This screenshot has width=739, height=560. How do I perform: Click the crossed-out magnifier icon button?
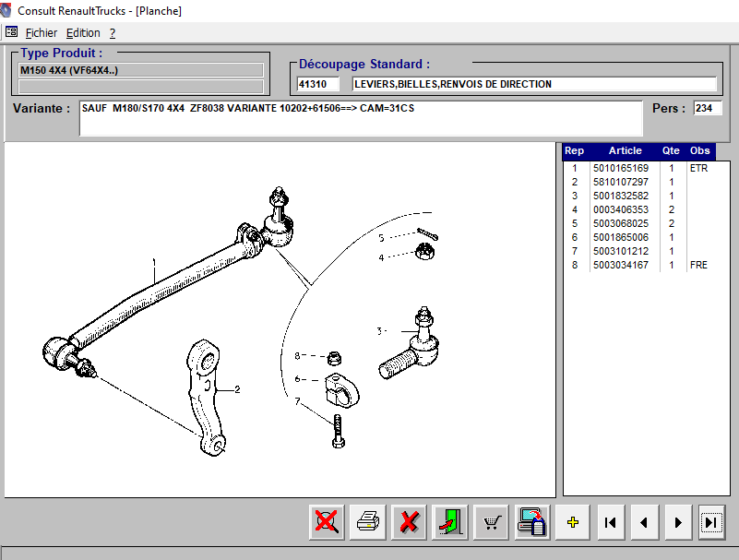[327, 522]
